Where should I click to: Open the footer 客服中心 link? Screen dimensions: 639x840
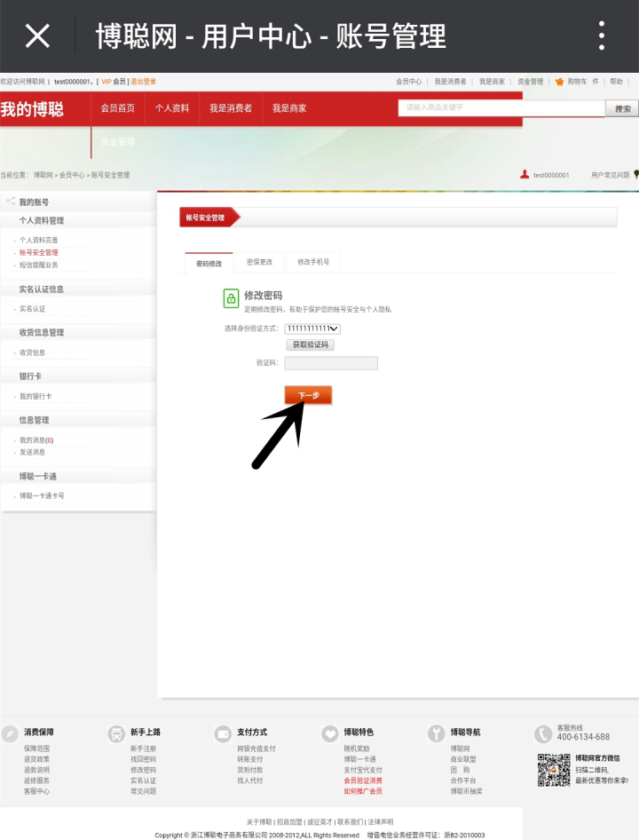(36, 791)
